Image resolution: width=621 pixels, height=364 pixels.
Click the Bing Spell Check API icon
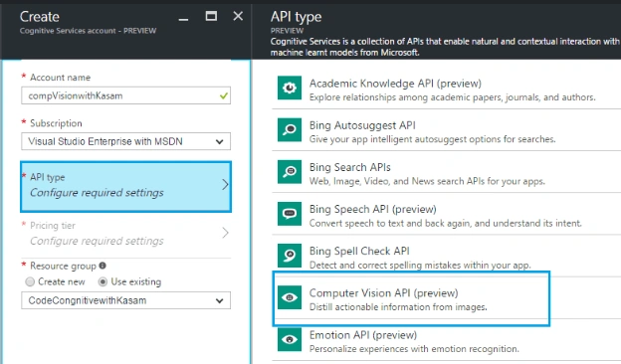coord(290,256)
